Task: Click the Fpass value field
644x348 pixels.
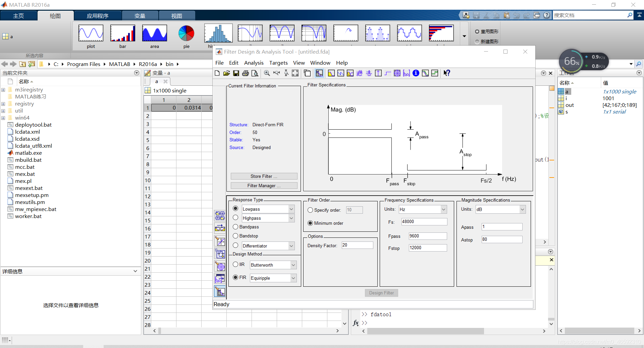Action: (x=428, y=236)
